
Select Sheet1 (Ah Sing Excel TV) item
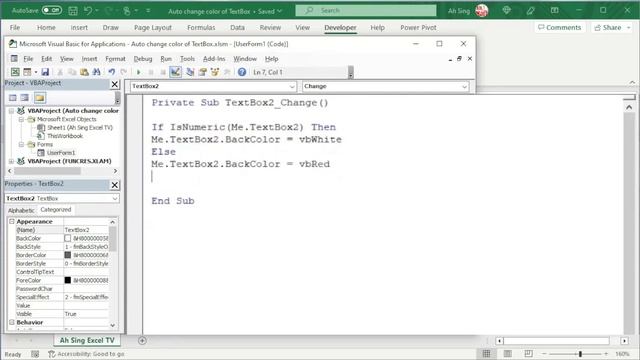pyautogui.click(x=80, y=127)
